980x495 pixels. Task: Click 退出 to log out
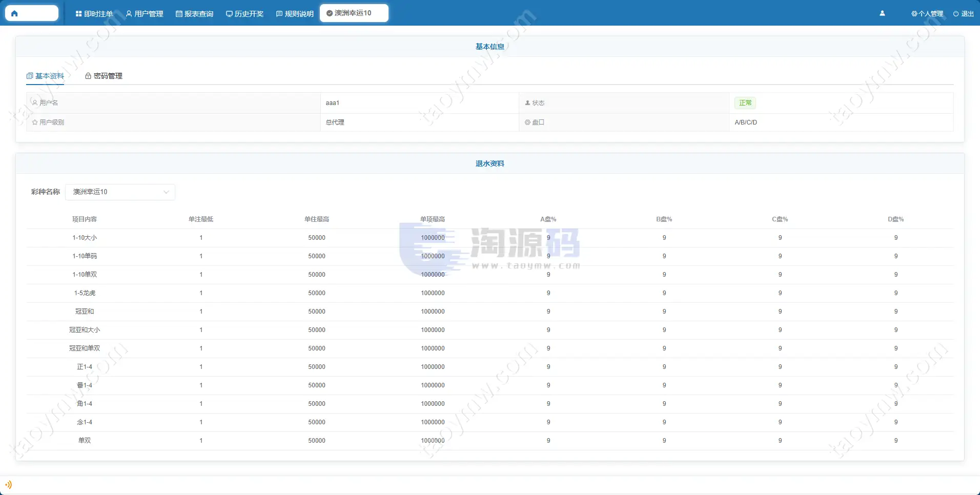click(963, 14)
